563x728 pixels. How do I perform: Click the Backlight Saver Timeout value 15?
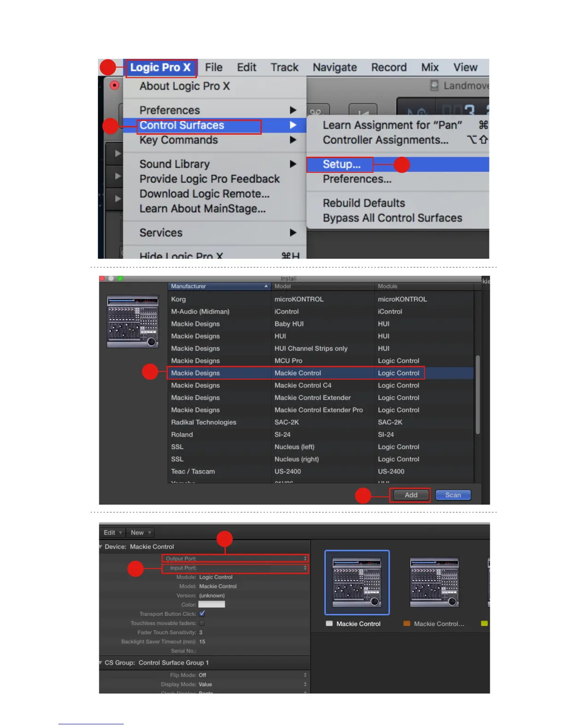coord(202,642)
